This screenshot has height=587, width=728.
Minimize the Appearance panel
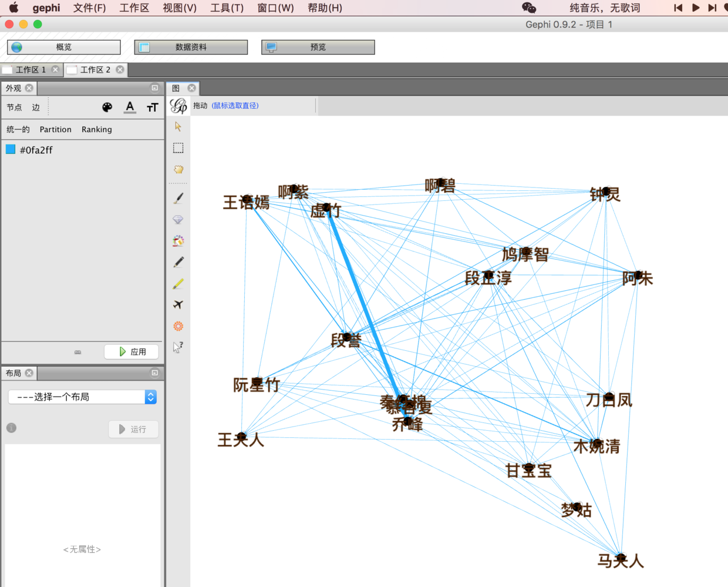tap(155, 88)
